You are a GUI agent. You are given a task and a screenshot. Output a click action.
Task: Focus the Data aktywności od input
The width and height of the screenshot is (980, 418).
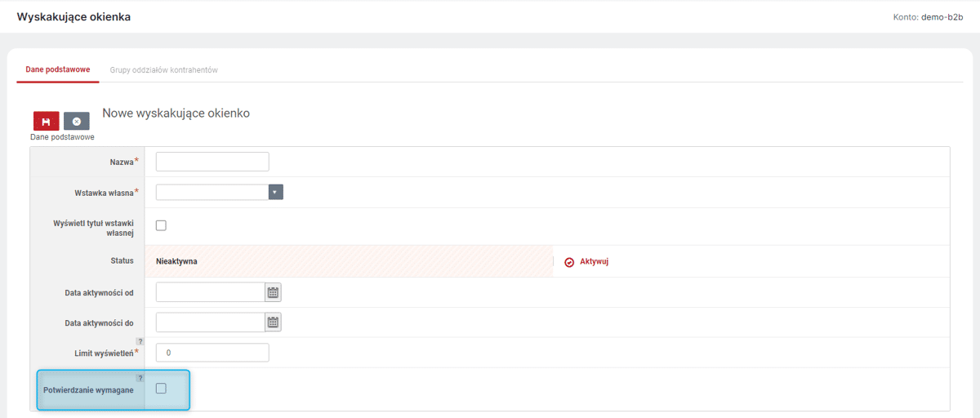pyautogui.click(x=210, y=292)
